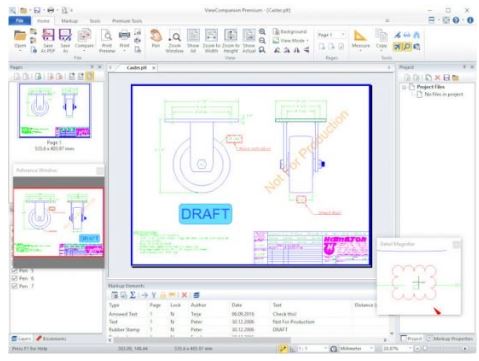Click the Compare files icon
479x361 pixels.
[x=84, y=35]
